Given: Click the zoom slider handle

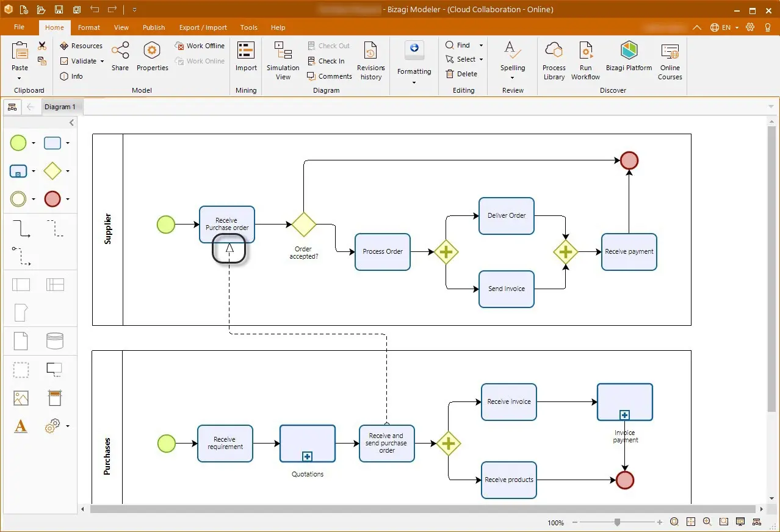Looking at the screenshot, I should 618,522.
